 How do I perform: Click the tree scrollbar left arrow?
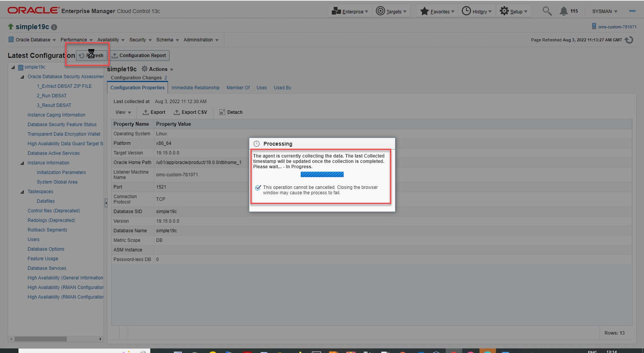(x=11, y=339)
